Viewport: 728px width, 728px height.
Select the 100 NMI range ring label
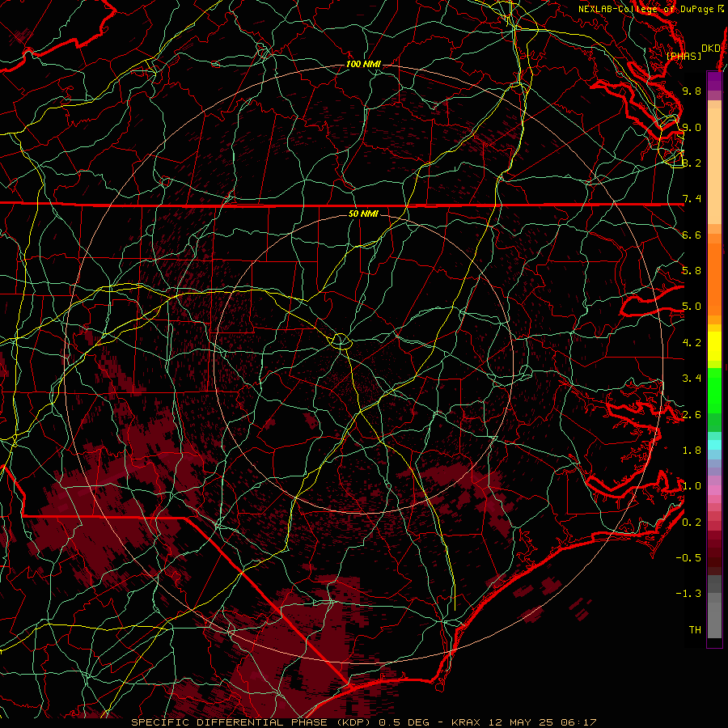tap(363, 64)
